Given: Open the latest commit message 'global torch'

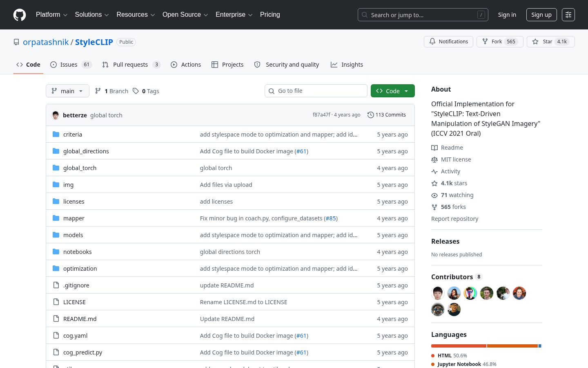Looking at the screenshot, I should [x=106, y=115].
